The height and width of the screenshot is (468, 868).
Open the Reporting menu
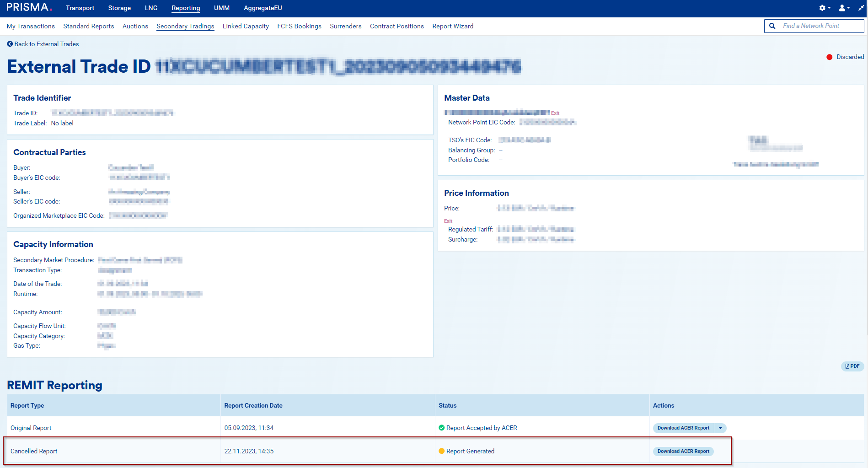(186, 8)
